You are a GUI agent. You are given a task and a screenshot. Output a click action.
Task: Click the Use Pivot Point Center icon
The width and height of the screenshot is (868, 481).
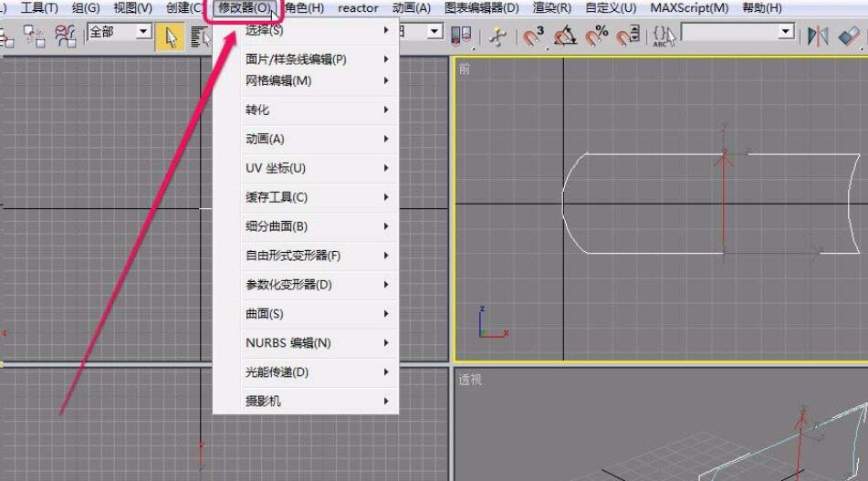[x=462, y=36]
